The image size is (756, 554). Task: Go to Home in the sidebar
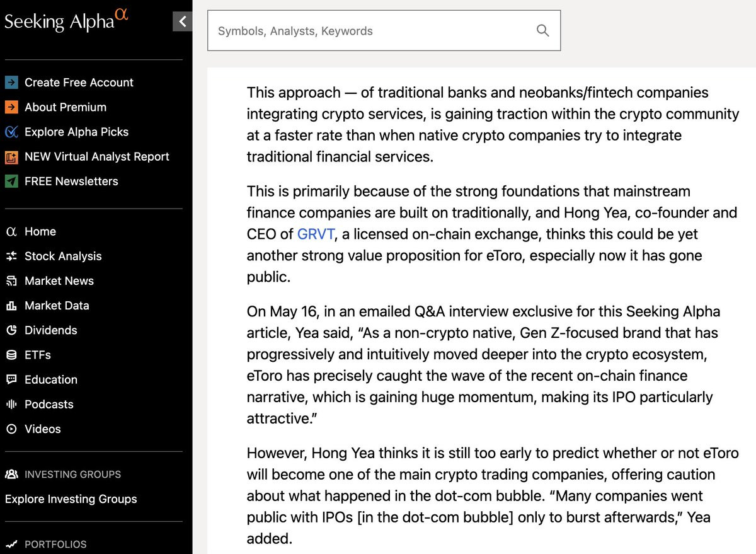[40, 231]
